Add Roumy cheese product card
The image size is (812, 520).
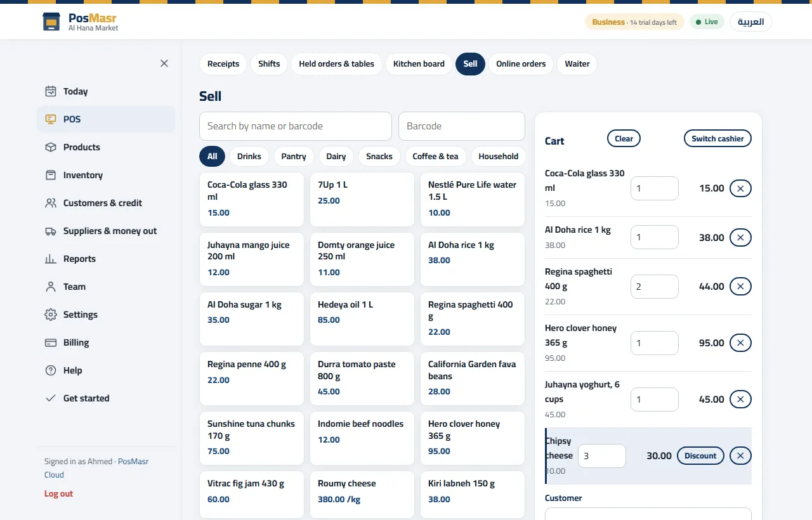[362, 495]
